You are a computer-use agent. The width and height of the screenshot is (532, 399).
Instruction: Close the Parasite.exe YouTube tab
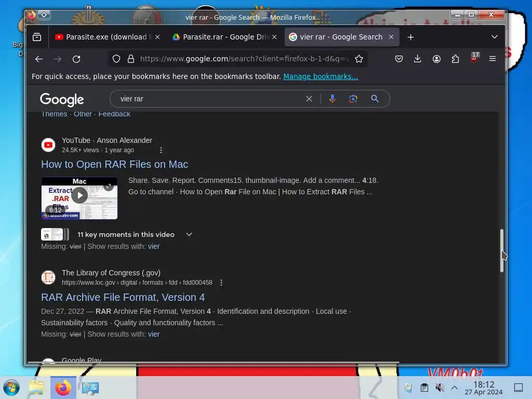point(157,37)
